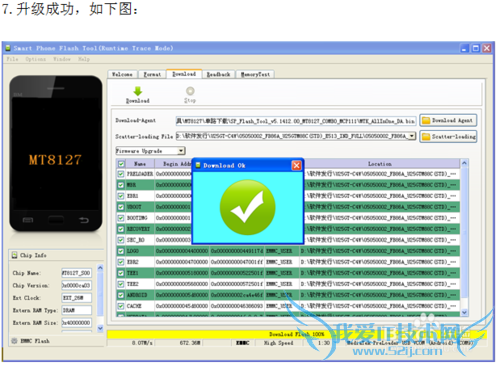Click the 672.36M status bar entry
This screenshot has height=366, width=500.
click(x=190, y=343)
